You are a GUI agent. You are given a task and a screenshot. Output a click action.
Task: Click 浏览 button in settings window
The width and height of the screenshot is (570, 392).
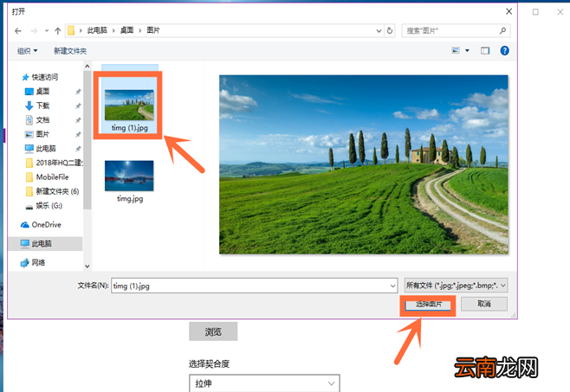213,331
